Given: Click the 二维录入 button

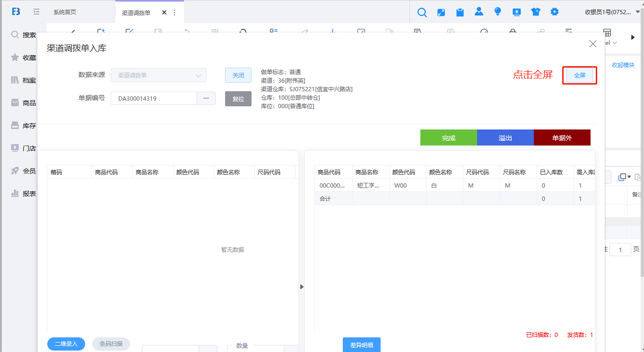Looking at the screenshot, I should coord(66,344).
